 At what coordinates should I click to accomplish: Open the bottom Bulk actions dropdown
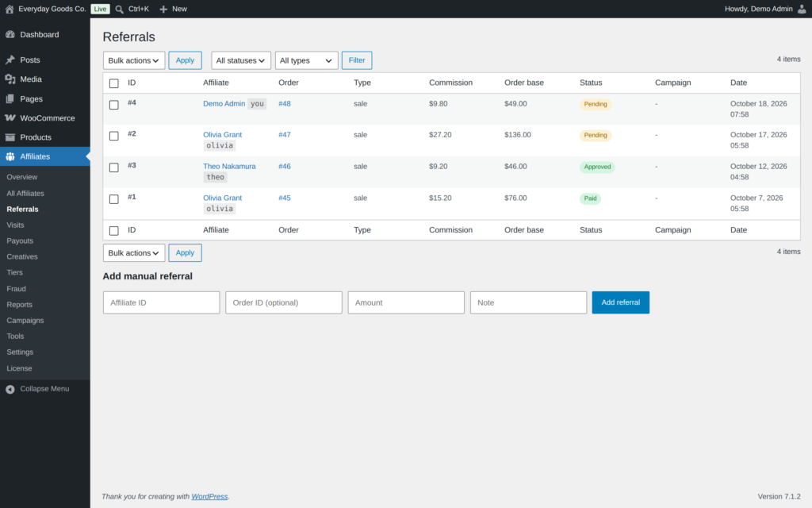point(134,253)
